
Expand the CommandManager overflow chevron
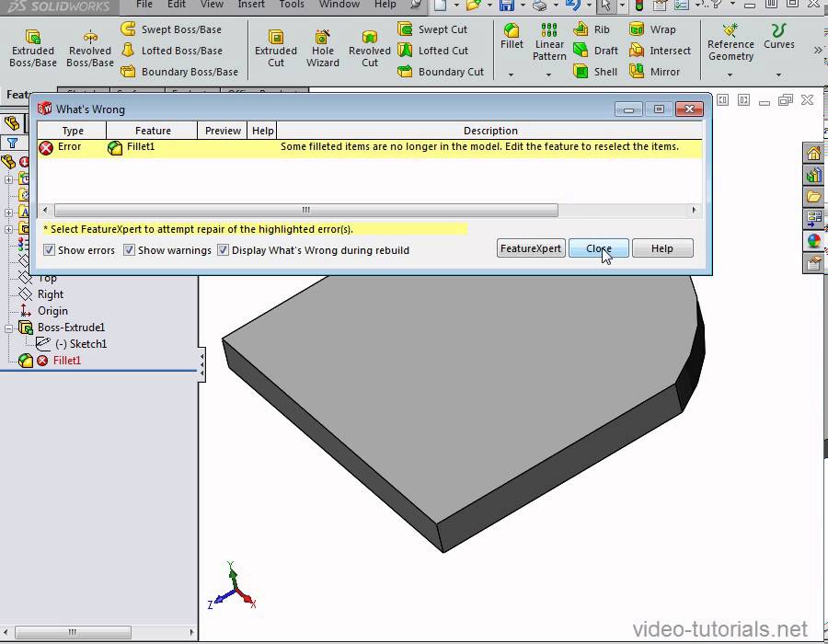(x=818, y=51)
